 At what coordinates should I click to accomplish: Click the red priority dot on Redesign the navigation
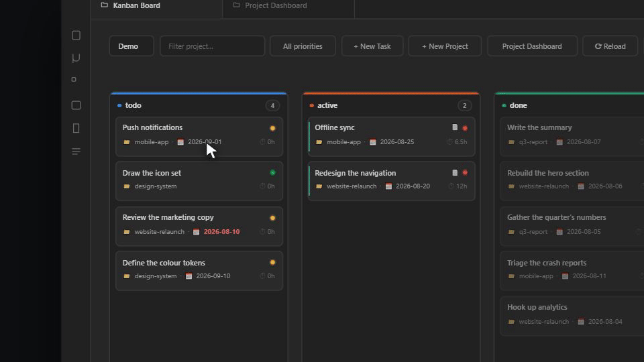(x=465, y=173)
